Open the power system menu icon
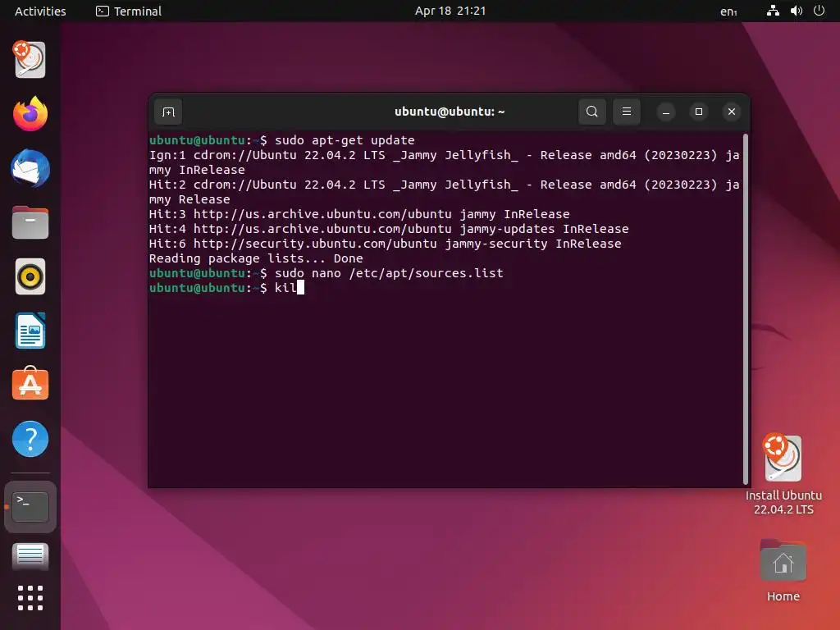 819,11
